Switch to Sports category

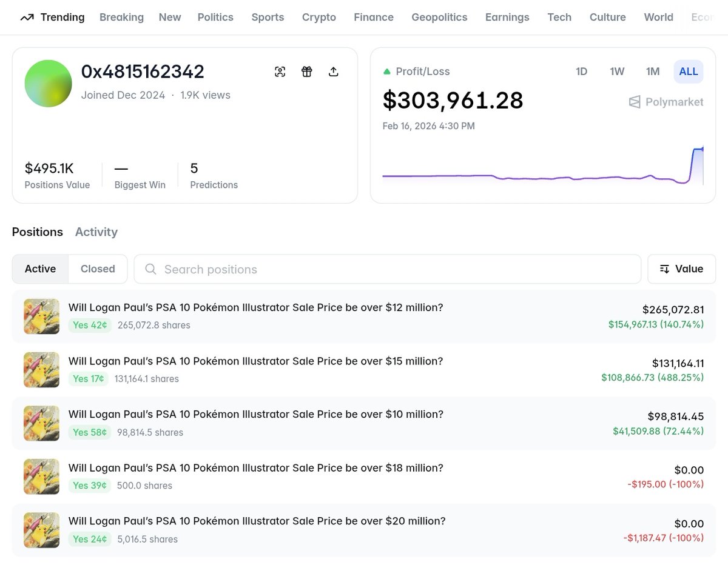(268, 17)
